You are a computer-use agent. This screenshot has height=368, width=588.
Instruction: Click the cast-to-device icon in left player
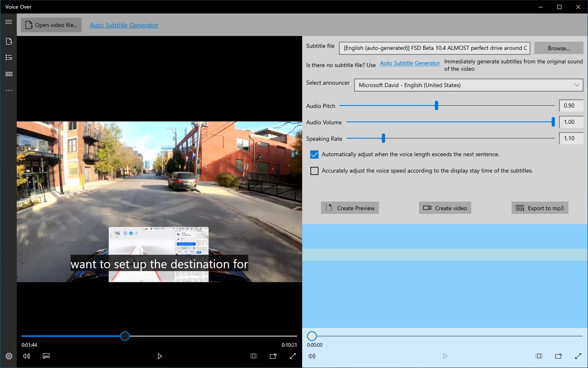tap(273, 356)
